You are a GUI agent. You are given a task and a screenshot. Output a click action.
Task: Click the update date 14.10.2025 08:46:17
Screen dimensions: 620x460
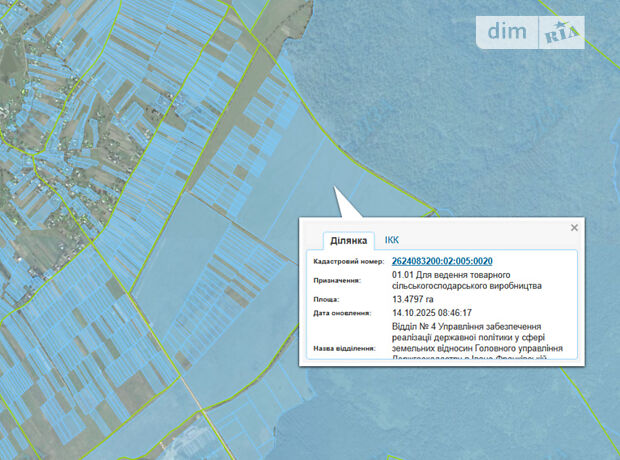(432, 313)
